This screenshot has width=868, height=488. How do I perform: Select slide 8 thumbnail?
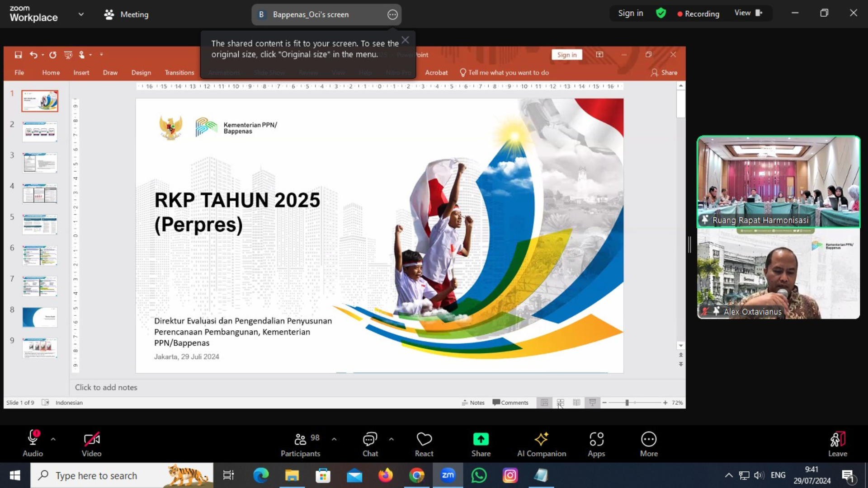pos(40,317)
